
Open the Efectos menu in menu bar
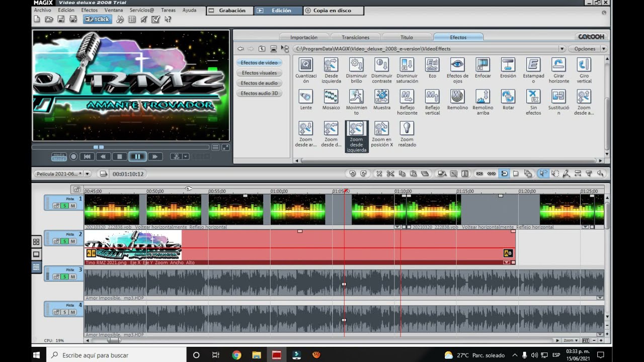tap(90, 10)
